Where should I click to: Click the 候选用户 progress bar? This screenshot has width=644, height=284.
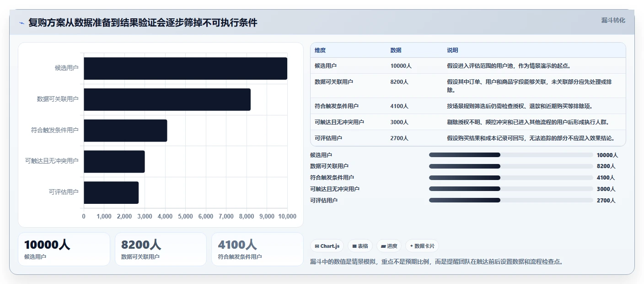511,155
